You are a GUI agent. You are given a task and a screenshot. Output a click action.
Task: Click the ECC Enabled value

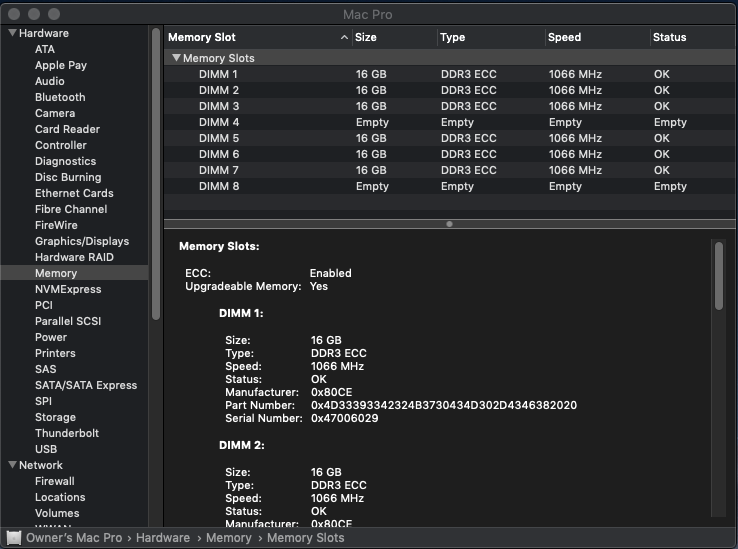[x=330, y=273]
